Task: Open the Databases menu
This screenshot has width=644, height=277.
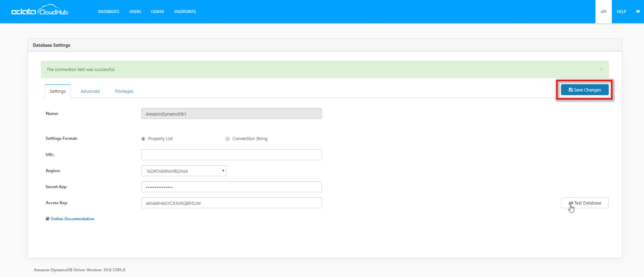Action: 109,12
